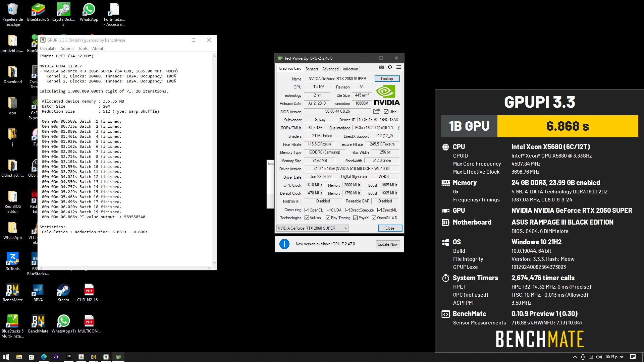
Task: Toggle the Vulkan checkbox
Action: pyautogui.click(x=307, y=218)
